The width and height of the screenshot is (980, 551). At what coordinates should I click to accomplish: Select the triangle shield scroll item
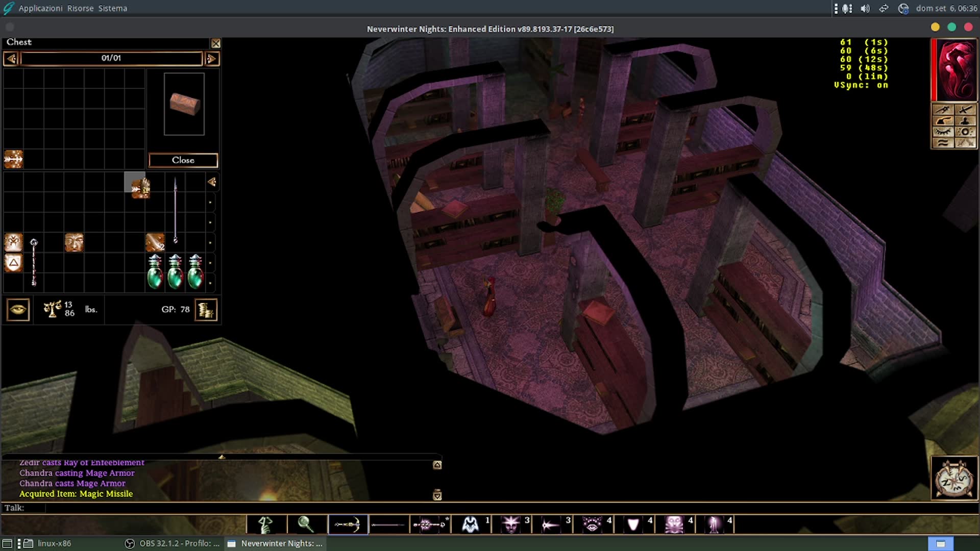tap(14, 263)
